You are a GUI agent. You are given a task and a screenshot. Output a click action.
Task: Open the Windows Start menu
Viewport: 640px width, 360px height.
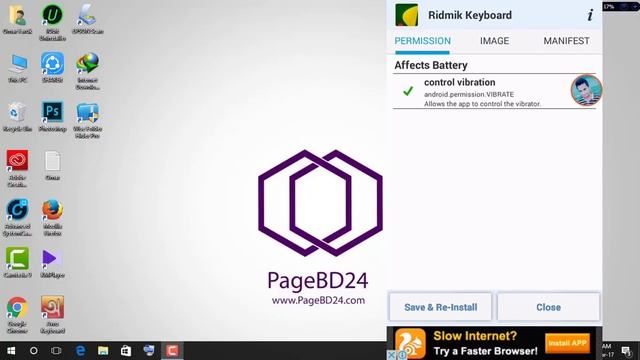pyautogui.click(x=11, y=351)
